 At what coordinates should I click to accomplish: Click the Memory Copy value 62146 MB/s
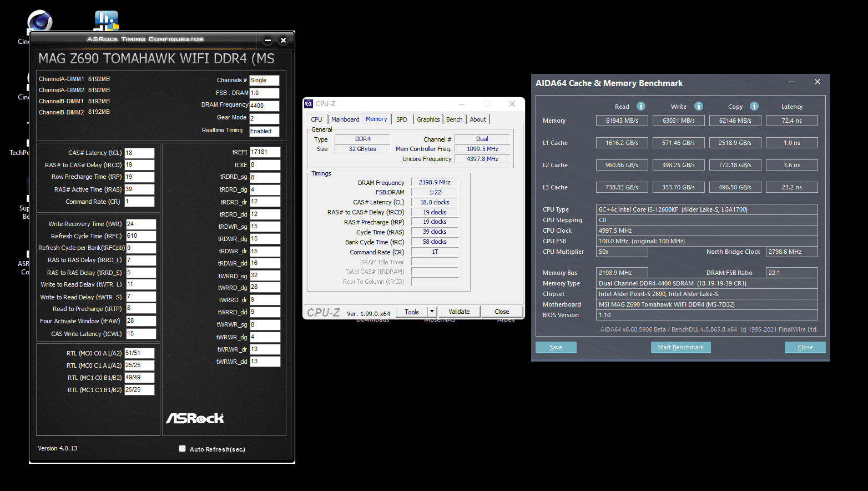pyautogui.click(x=735, y=121)
